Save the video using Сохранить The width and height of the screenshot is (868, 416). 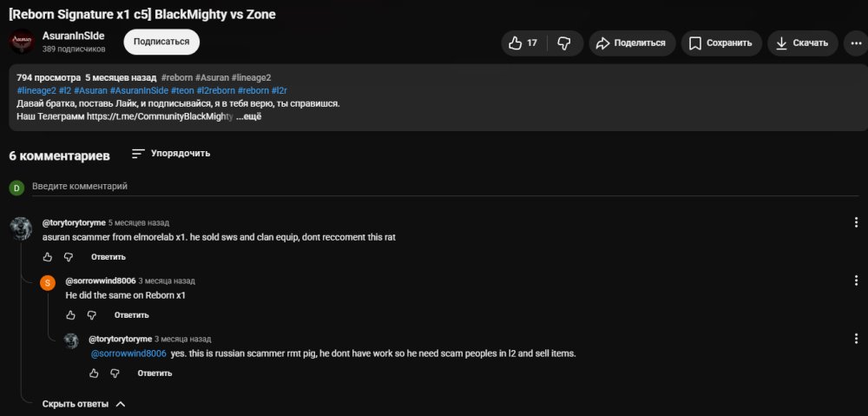(x=721, y=43)
